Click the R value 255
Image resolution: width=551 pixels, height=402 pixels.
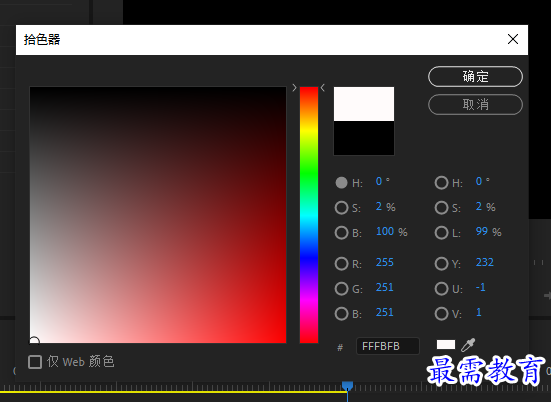pyautogui.click(x=385, y=262)
